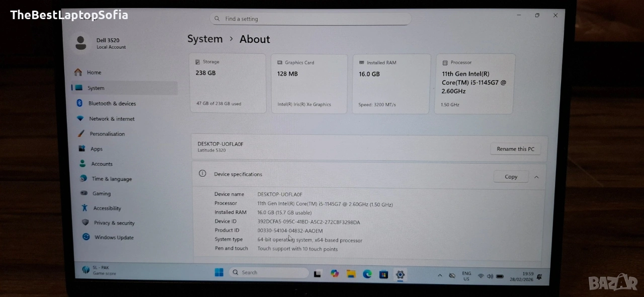Click the Installed RAM 16.0 GB (15.7 GB usable) value

(x=284, y=212)
